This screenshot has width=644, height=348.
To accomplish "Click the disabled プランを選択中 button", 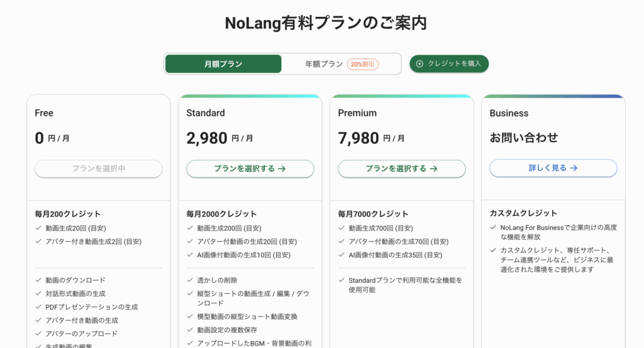I will coord(99,169).
